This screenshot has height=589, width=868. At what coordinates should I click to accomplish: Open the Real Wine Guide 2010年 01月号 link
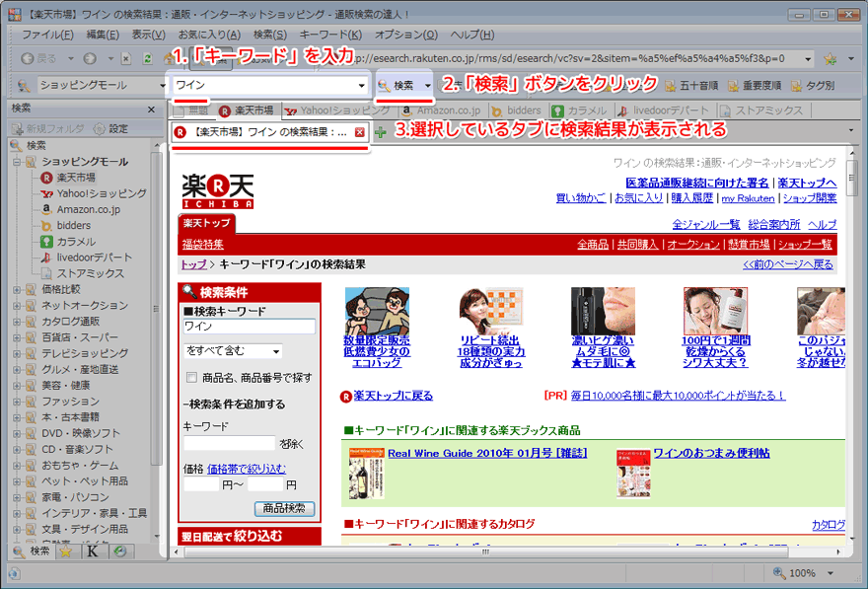[x=487, y=454]
